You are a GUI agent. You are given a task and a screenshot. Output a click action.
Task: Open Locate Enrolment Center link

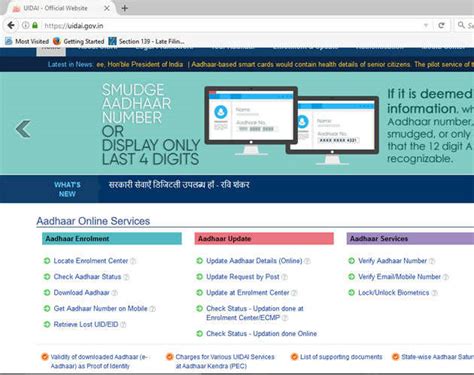tap(91, 261)
